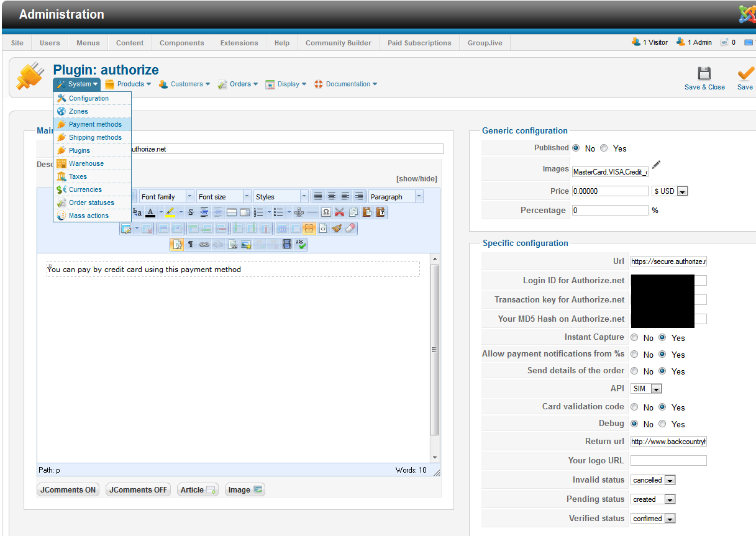Select No for Instant Capture

[634, 338]
